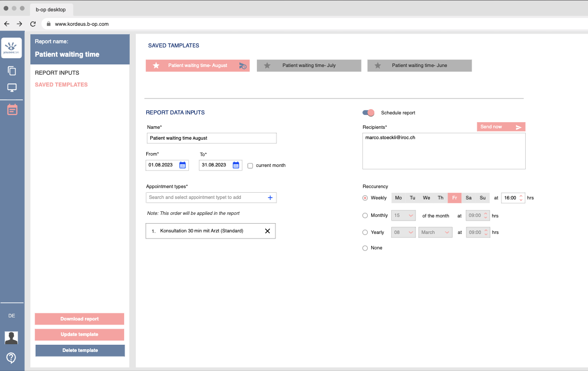
Task: Open the monitor display icon in sidebar
Action: point(12,88)
